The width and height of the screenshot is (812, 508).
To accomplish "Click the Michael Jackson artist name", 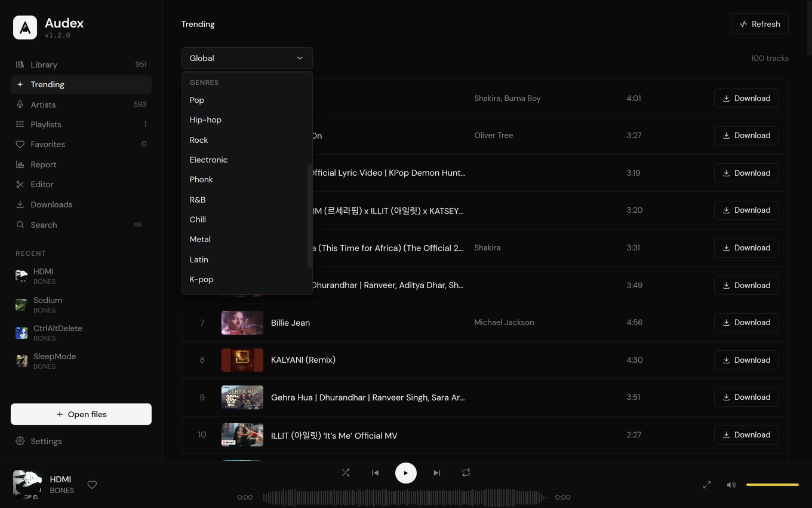I will tap(504, 322).
